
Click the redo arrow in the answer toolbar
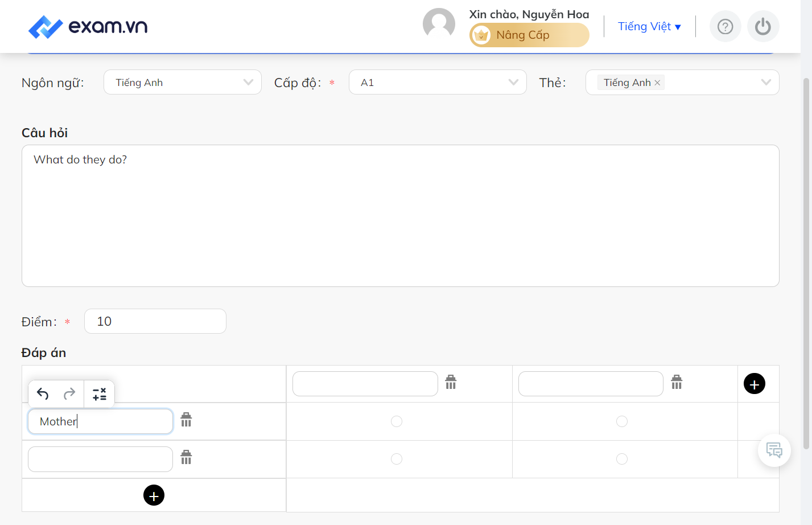click(x=69, y=393)
